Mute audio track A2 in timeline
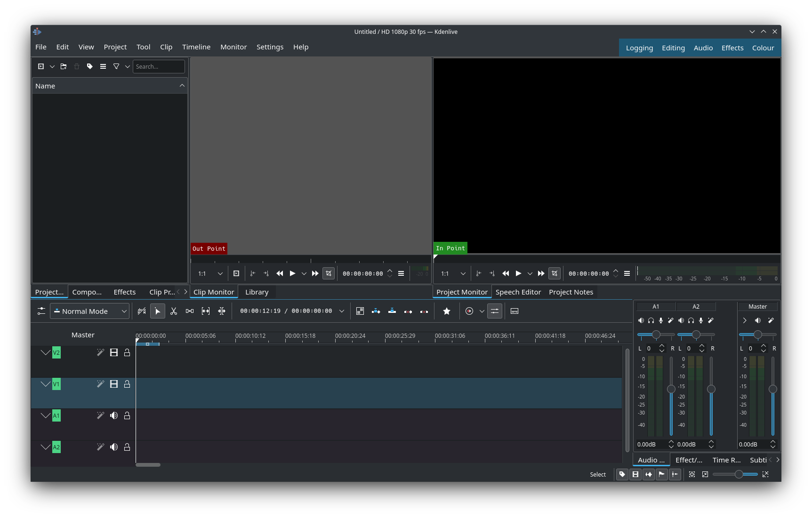 point(114,447)
